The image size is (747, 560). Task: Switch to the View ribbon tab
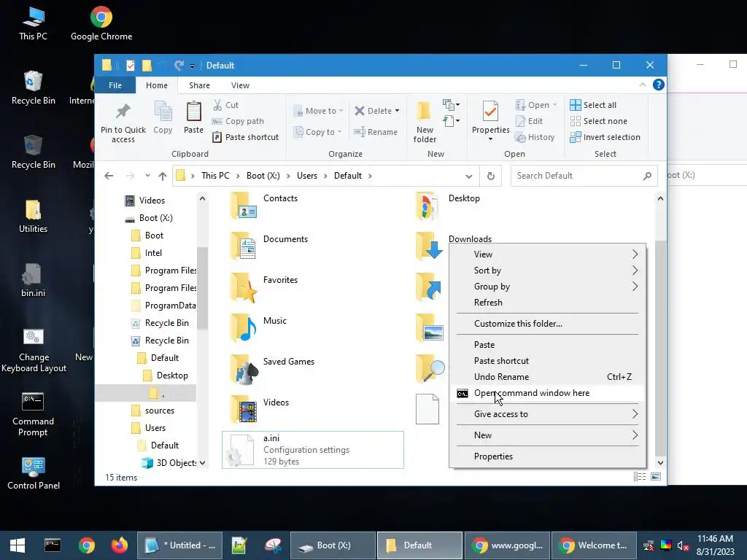[240, 85]
